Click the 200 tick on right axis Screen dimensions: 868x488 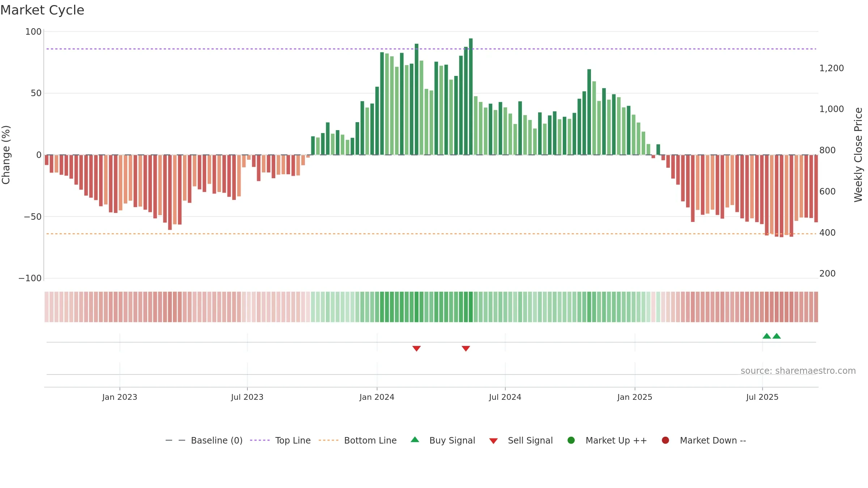(827, 274)
